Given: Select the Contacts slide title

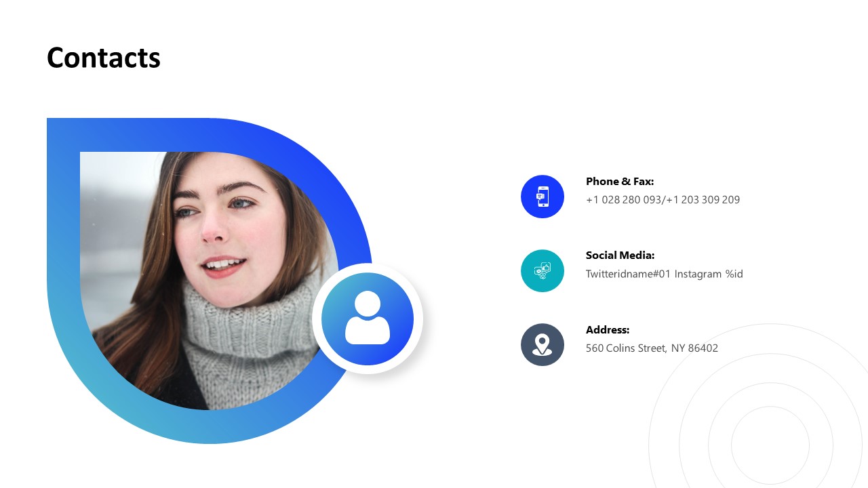Looking at the screenshot, I should pos(104,58).
